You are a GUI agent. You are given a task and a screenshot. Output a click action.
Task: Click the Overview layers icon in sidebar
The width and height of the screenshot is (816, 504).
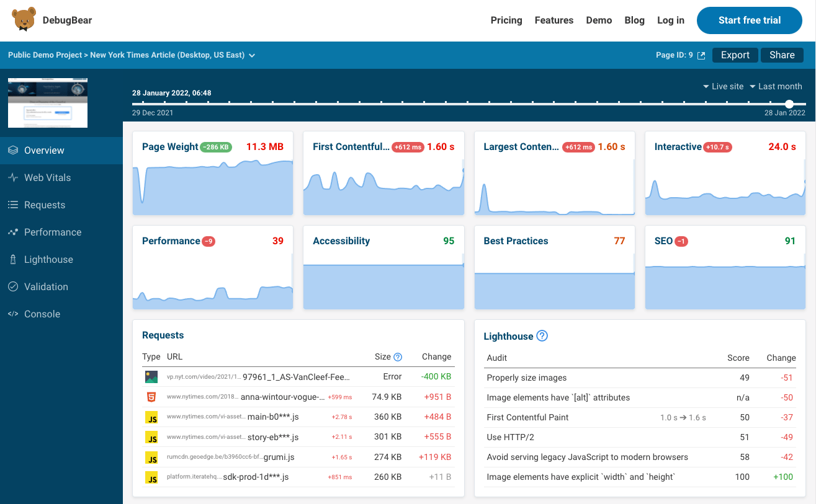pos(12,150)
